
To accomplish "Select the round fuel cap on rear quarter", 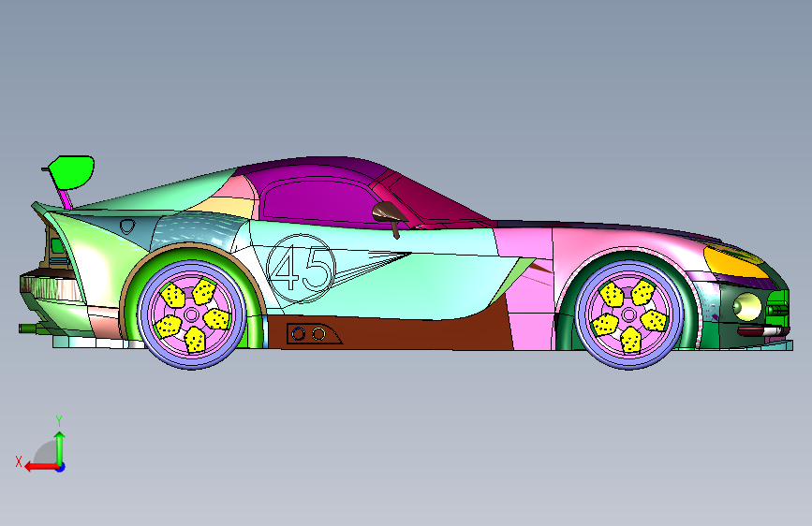I will click(127, 226).
